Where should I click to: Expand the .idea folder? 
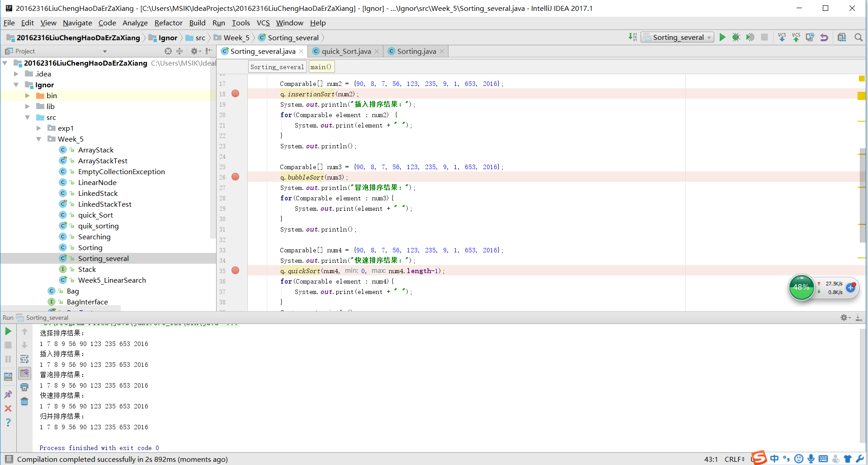point(16,74)
